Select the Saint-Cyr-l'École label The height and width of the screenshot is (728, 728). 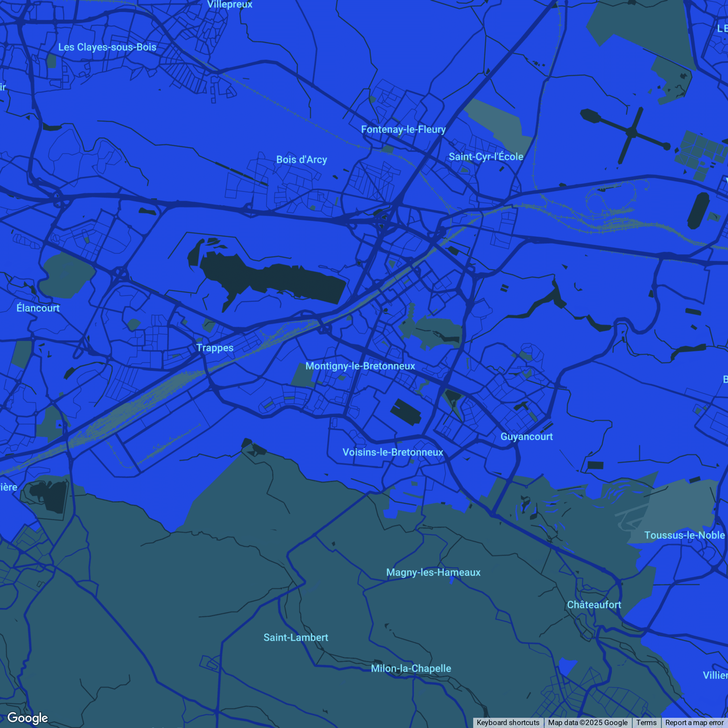[486, 156]
